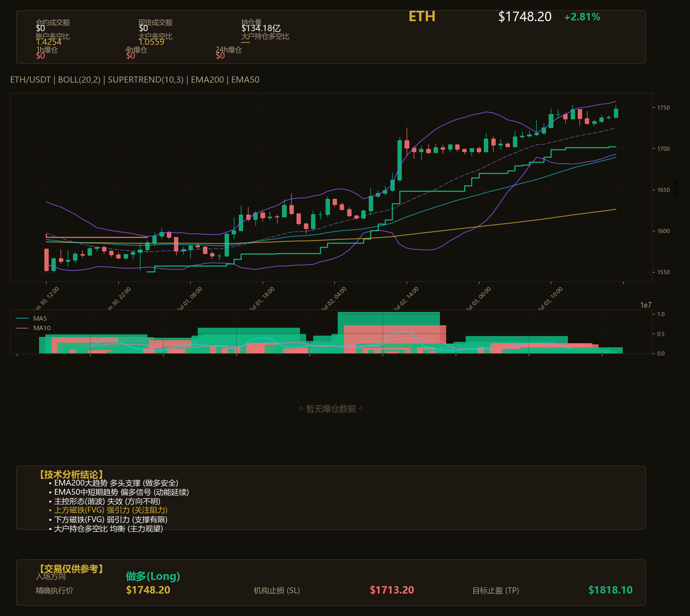Click the 1550 price axis label
This screenshot has width=690, height=616.
tap(663, 272)
